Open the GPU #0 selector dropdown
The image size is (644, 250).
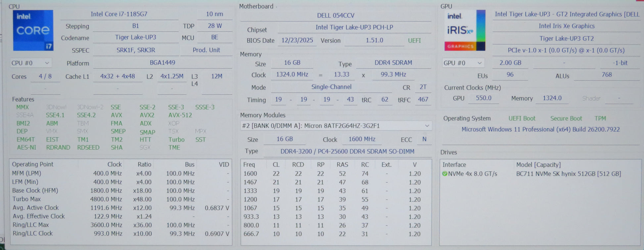(x=463, y=63)
